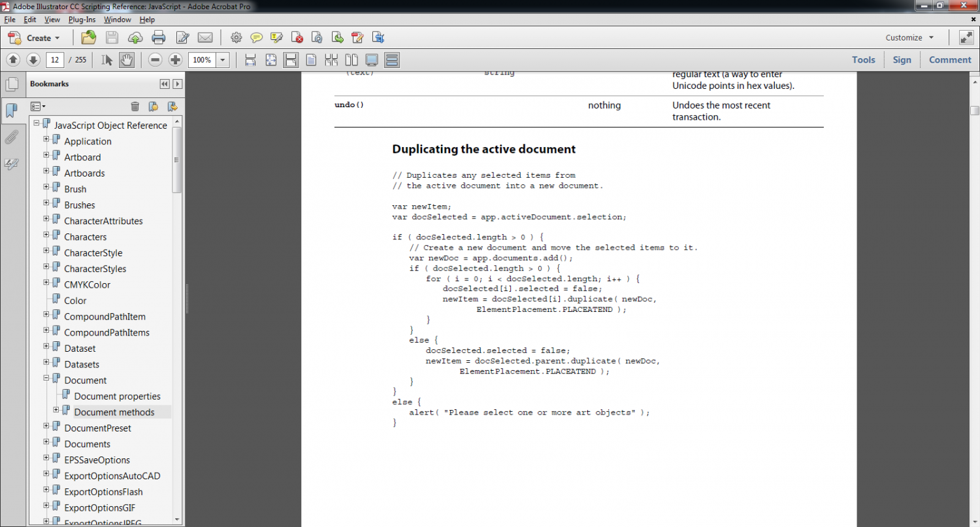Toggle the Bookmarks panel button
This screenshot has width=980, height=527.
(11, 111)
